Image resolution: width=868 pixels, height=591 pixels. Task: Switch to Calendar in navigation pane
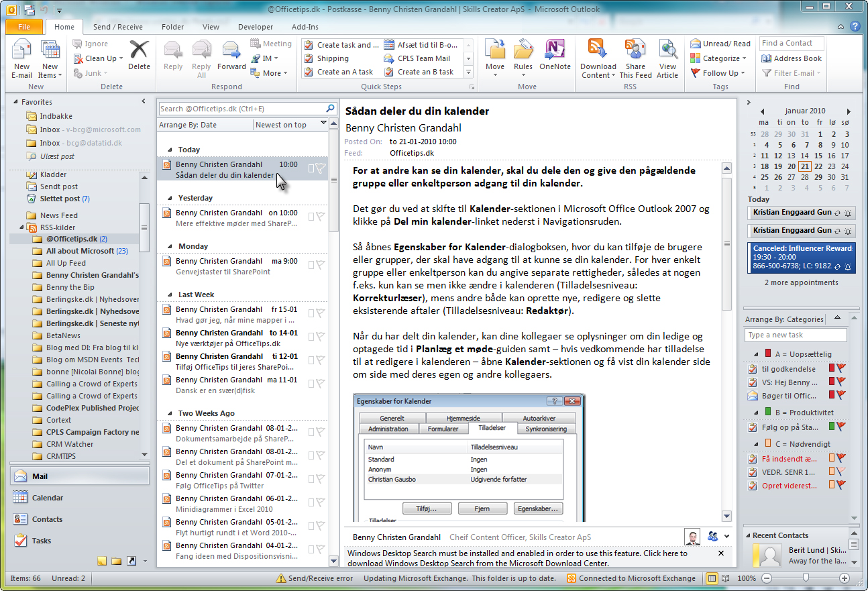pos(47,498)
